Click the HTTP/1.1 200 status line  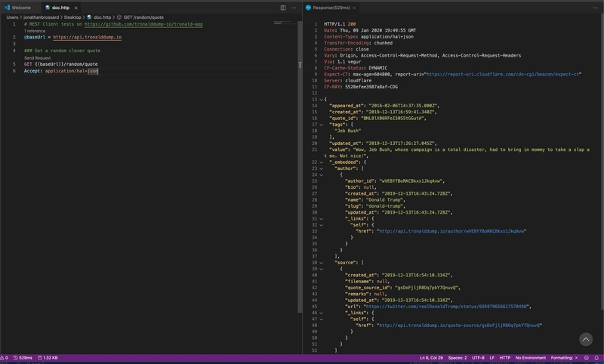coord(340,24)
